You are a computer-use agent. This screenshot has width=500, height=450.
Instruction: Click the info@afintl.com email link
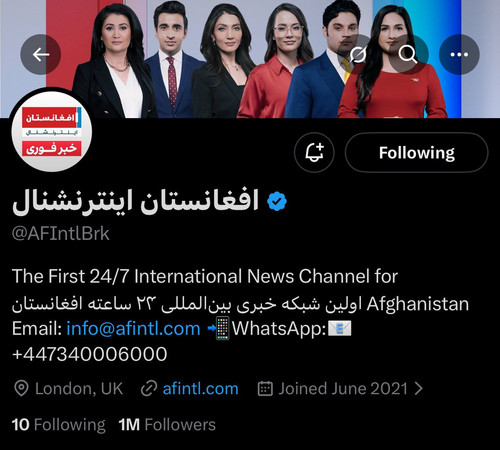pos(133,329)
